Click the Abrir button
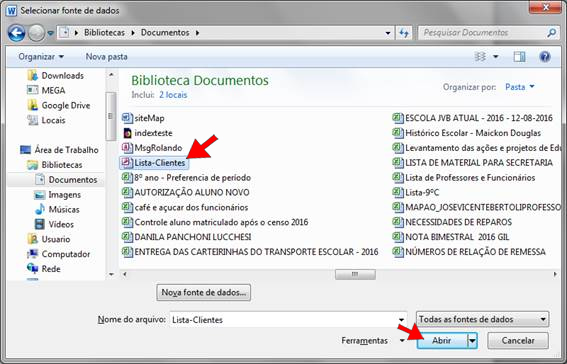 click(442, 341)
